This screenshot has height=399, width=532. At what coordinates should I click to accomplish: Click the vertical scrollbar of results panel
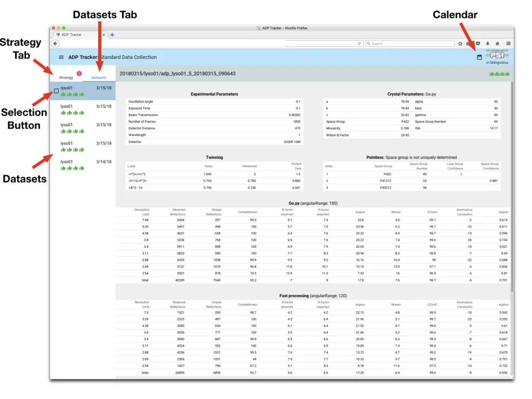(512, 186)
